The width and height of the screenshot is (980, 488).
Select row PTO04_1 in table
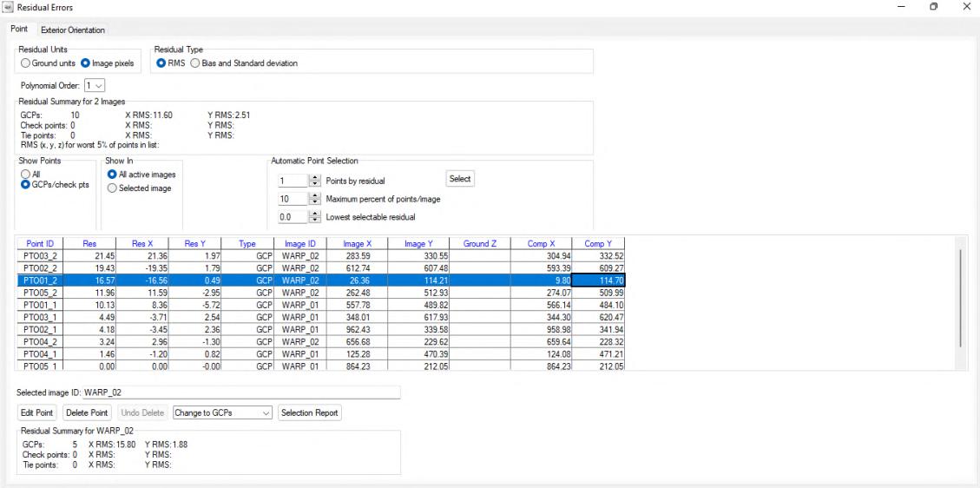point(320,353)
